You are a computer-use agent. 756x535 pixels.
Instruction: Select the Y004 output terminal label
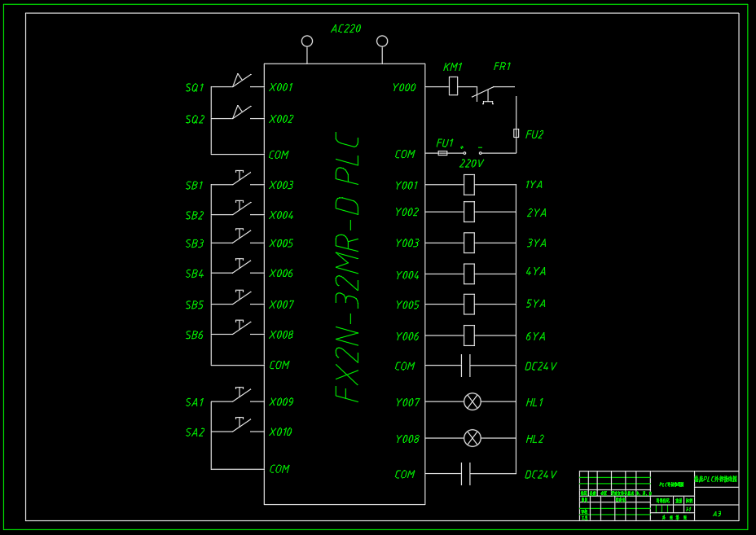coord(407,275)
